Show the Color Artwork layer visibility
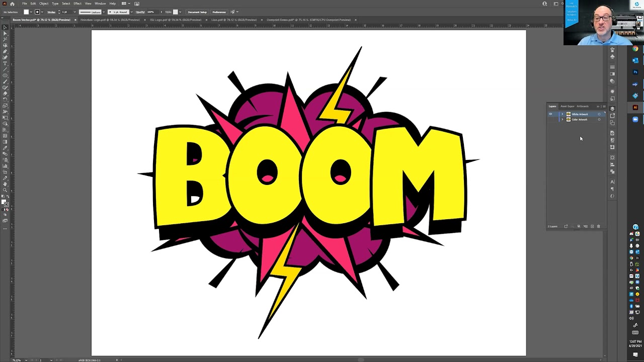The height and width of the screenshot is (362, 644). [550, 120]
